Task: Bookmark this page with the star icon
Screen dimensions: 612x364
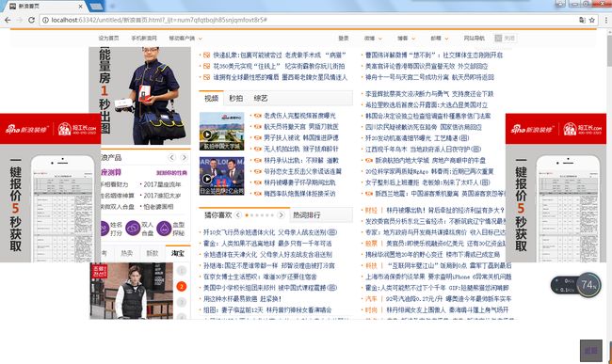Action: point(592,20)
